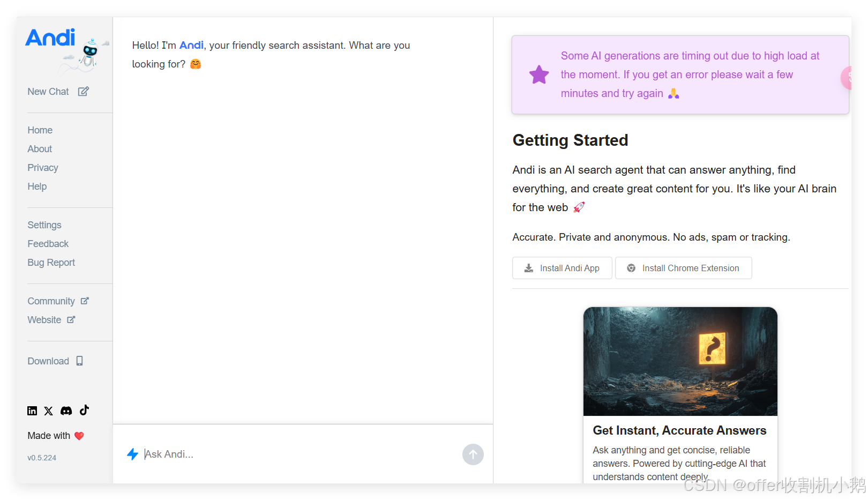The image size is (868, 500).
Task: Click the text 'Accurate. Private and anonymous.'
Action: coord(591,237)
